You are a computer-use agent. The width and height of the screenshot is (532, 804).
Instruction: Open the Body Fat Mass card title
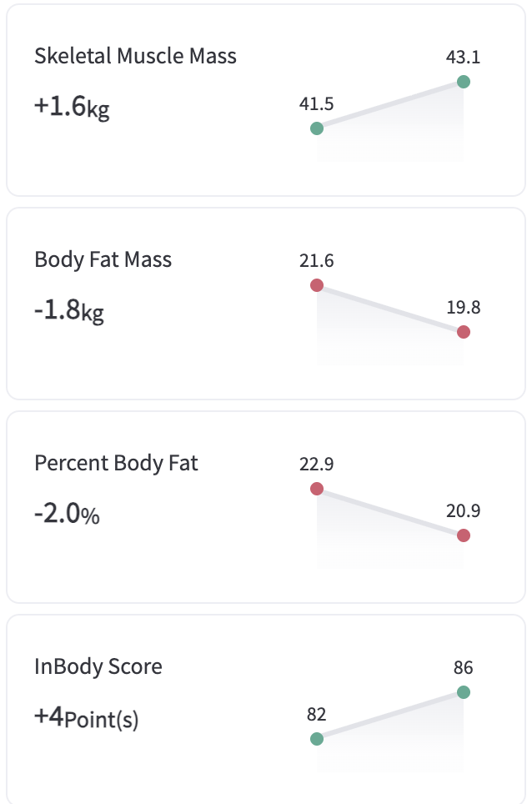pyautogui.click(x=103, y=259)
